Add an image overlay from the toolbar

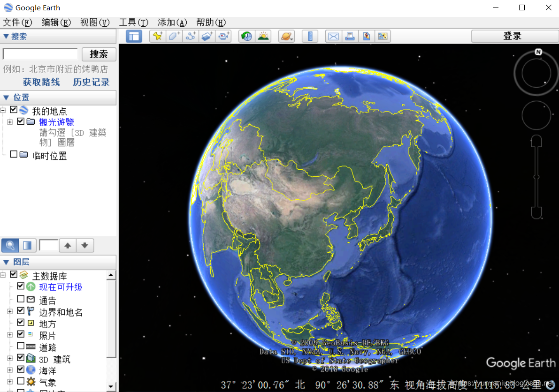coord(207,36)
